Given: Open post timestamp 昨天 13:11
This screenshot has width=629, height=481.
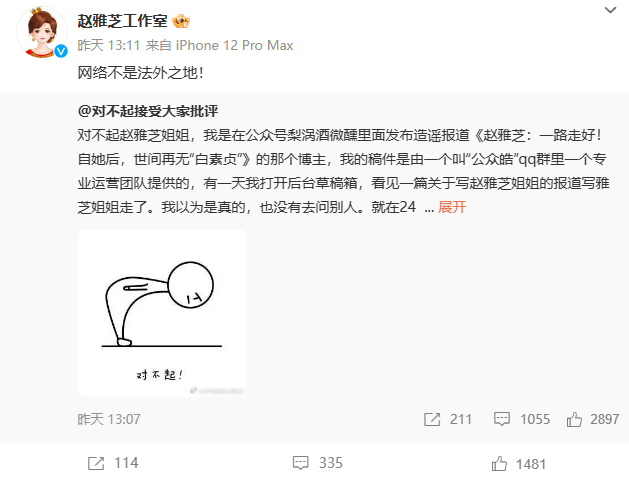Looking at the screenshot, I should tap(109, 45).
